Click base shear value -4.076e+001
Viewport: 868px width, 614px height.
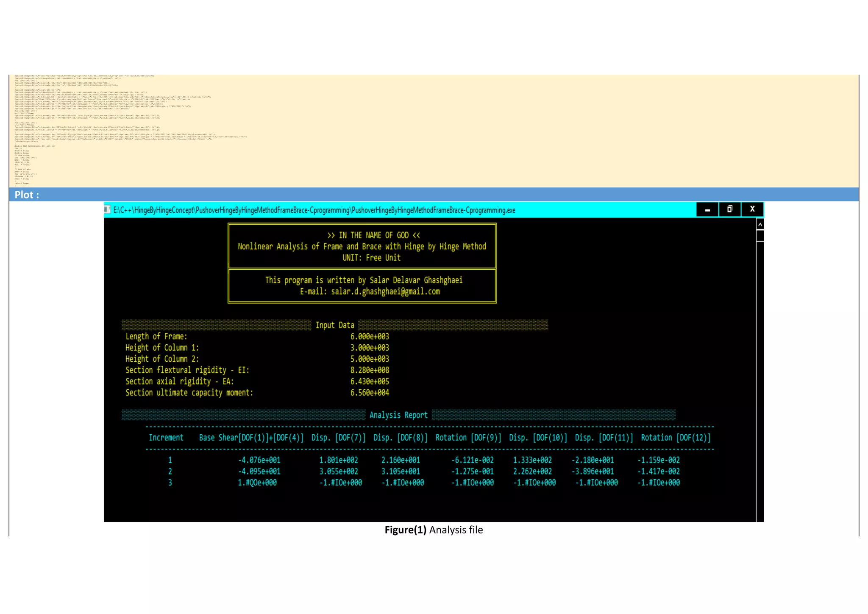(x=259, y=460)
